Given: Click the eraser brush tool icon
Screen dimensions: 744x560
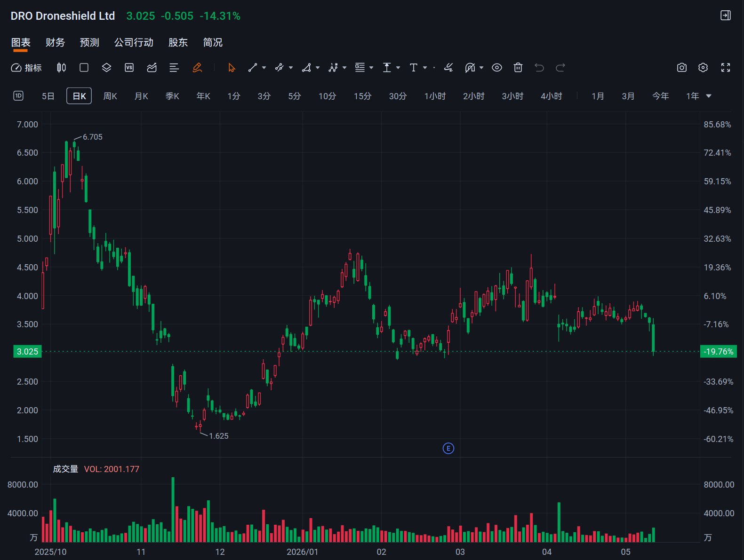Looking at the screenshot, I should (x=448, y=68).
